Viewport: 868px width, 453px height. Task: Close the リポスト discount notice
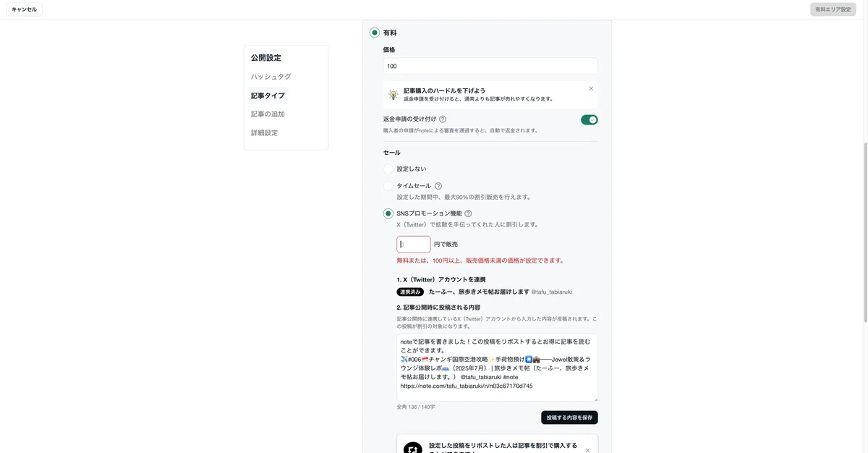coord(587,449)
